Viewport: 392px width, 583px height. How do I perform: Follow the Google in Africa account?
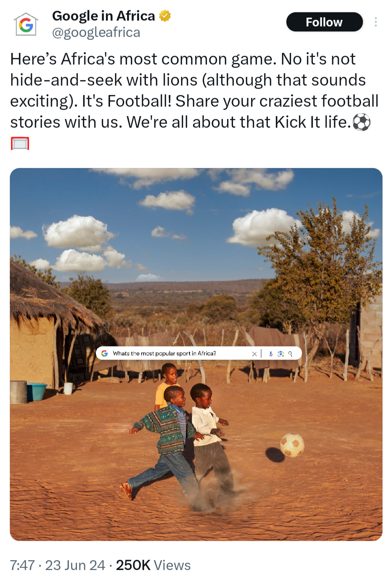[x=324, y=22]
